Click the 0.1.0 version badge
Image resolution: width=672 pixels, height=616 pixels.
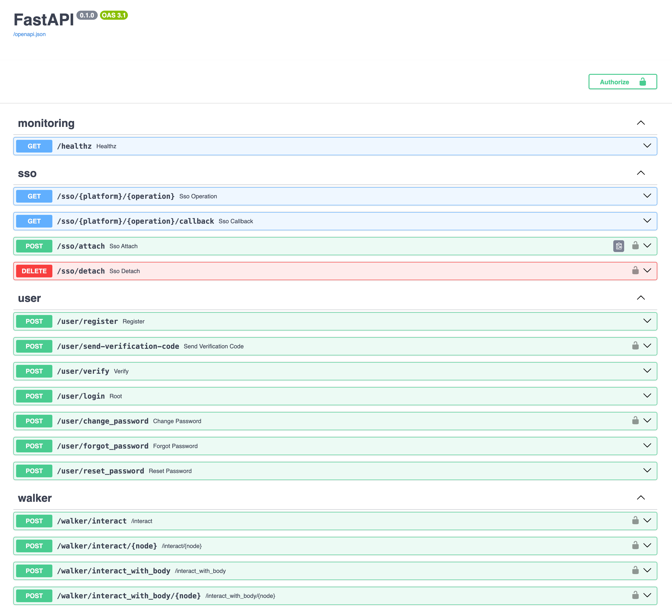87,15
